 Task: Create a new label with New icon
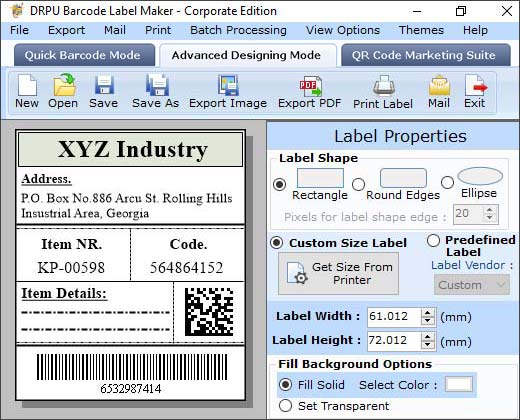[27, 92]
